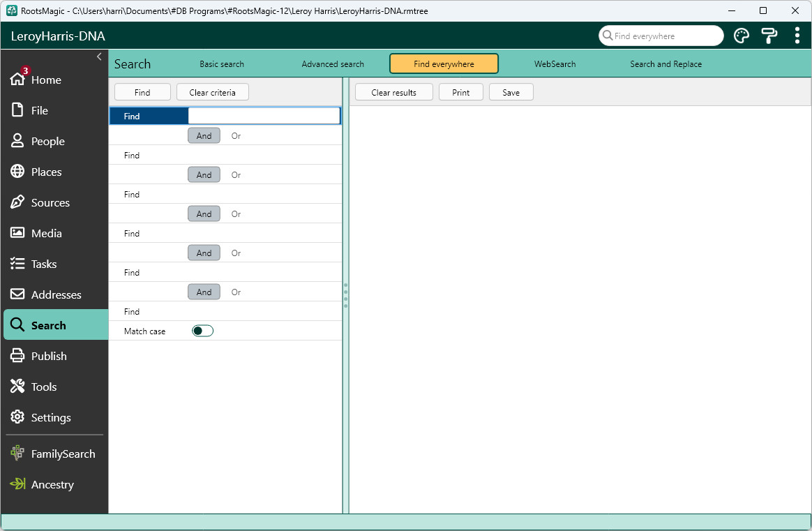
Task: Click the Clear results button
Action: click(x=393, y=92)
